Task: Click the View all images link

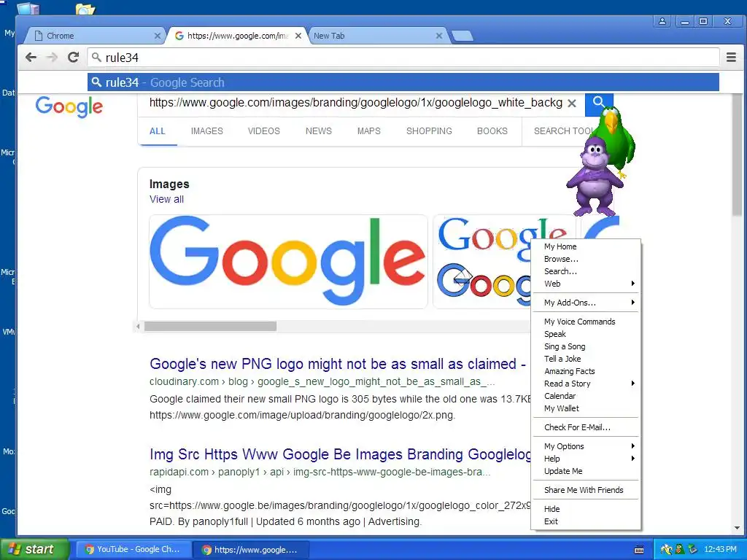Action: [166, 199]
